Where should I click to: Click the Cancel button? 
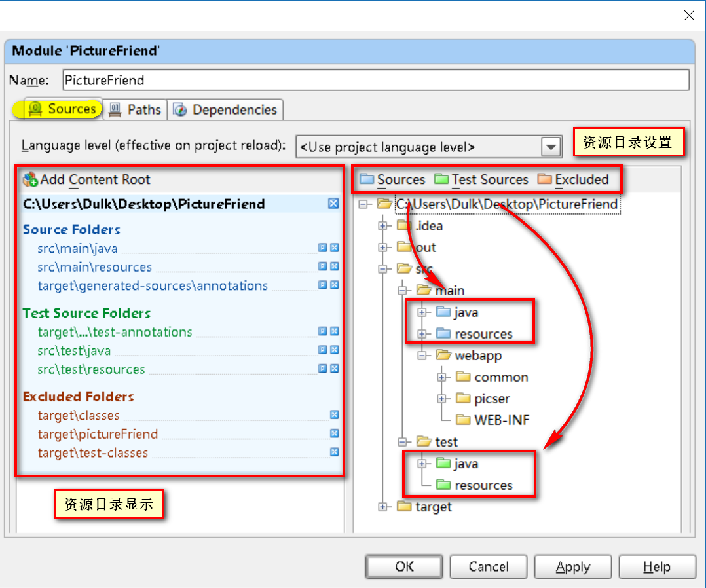pyautogui.click(x=489, y=566)
